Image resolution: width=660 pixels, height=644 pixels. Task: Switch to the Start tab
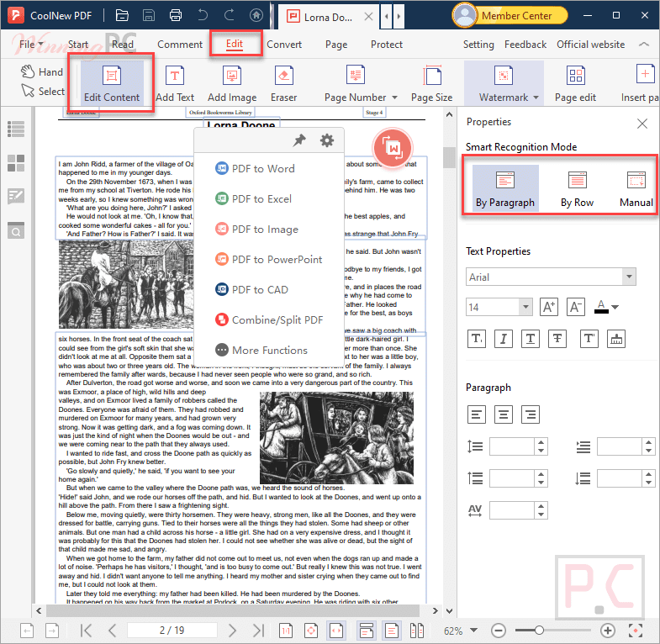(78, 45)
